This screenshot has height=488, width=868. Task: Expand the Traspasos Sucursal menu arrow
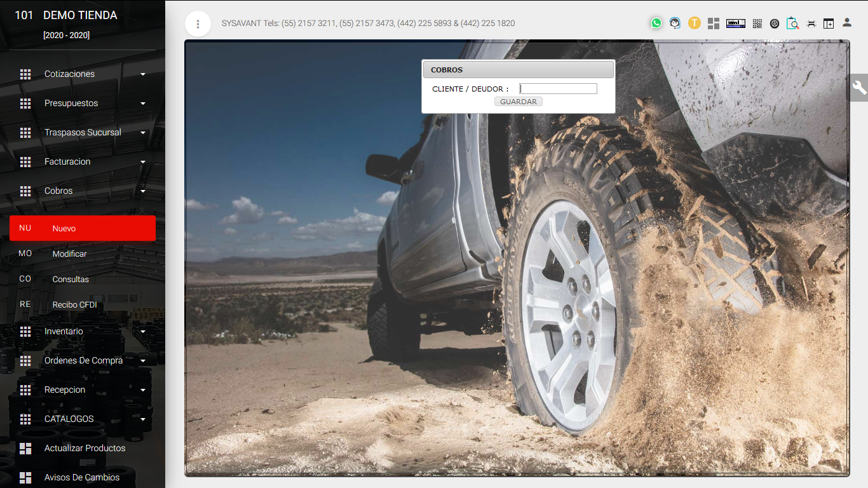pyautogui.click(x=143, y=133)
